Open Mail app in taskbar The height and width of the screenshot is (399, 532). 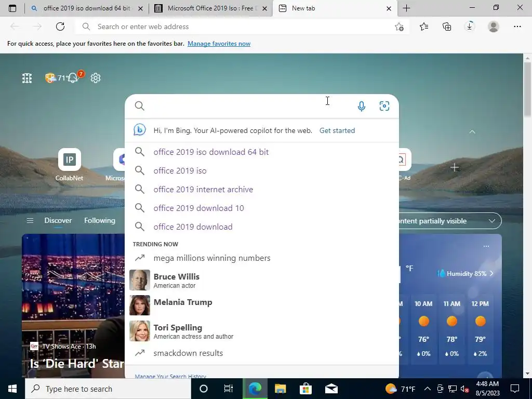click(x=331, y=389)
